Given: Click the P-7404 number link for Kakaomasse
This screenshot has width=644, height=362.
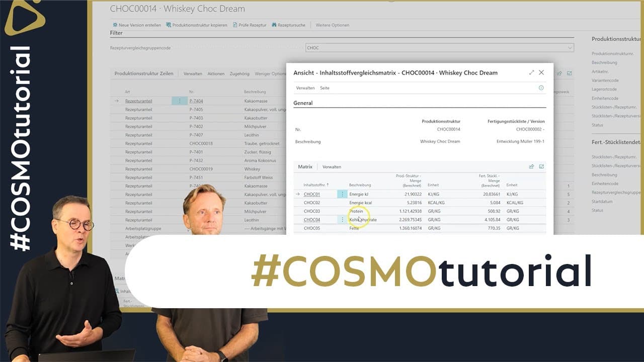Looking at the screenshot, I should tap(196, 101).
